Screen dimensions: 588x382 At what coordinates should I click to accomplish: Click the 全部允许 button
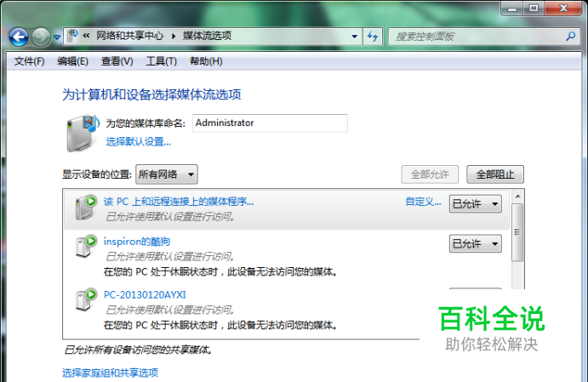pos(430,174)
